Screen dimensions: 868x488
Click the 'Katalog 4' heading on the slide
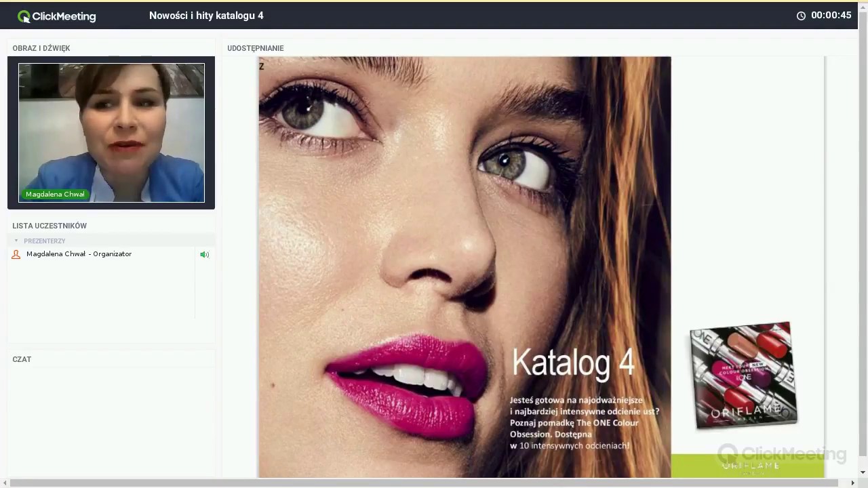573,362
